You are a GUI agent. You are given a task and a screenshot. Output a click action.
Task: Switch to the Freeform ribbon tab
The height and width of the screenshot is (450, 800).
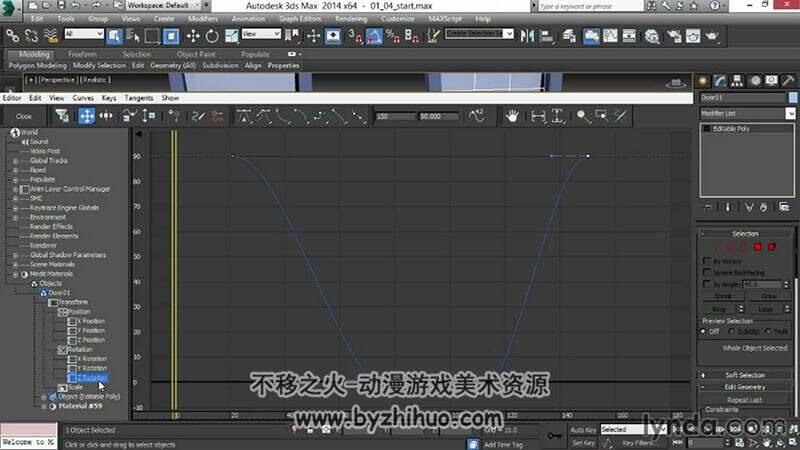[x=82, y=54]
